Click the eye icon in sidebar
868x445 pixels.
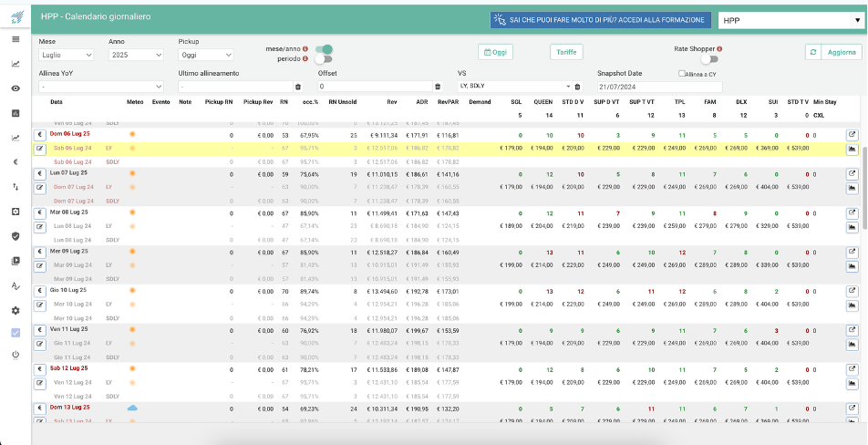15,88
